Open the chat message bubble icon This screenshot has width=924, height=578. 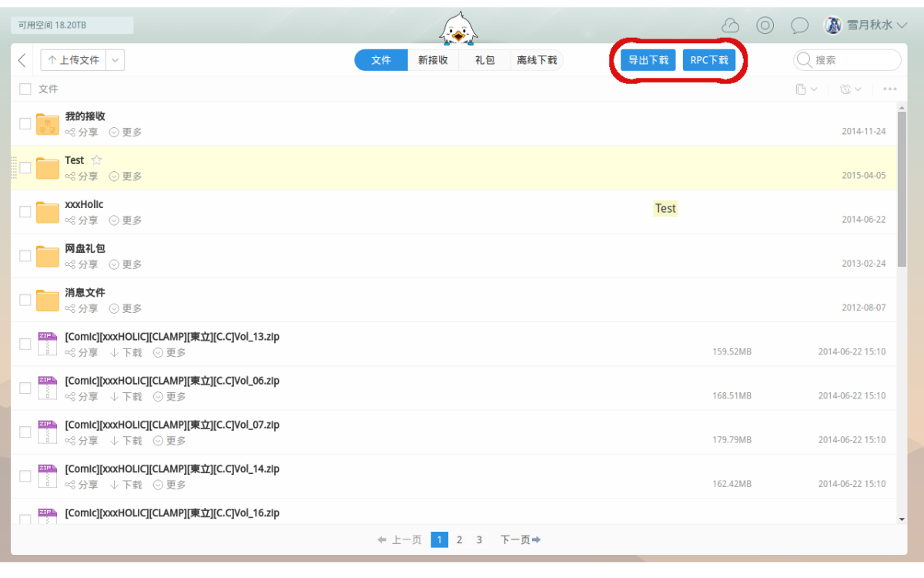point(799,25)
